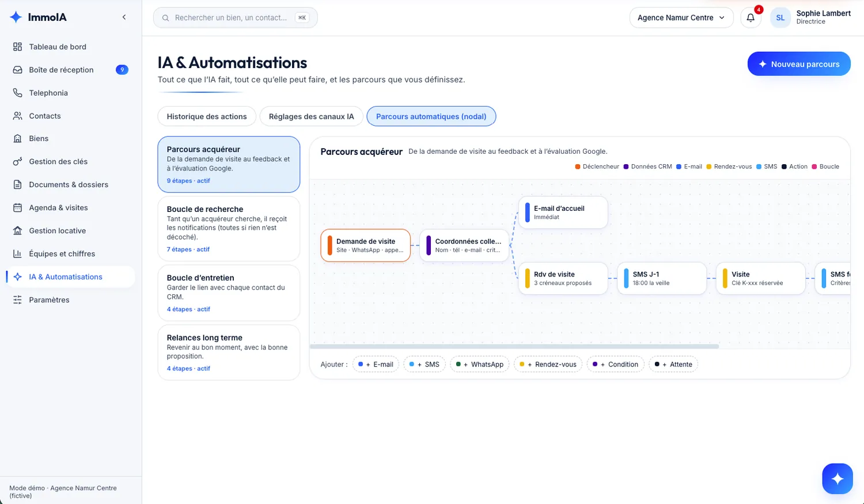Screen dimensions: 864x504
Task: Switch to Réglages des canaux IA tab
Action: (x=311, y=116)
